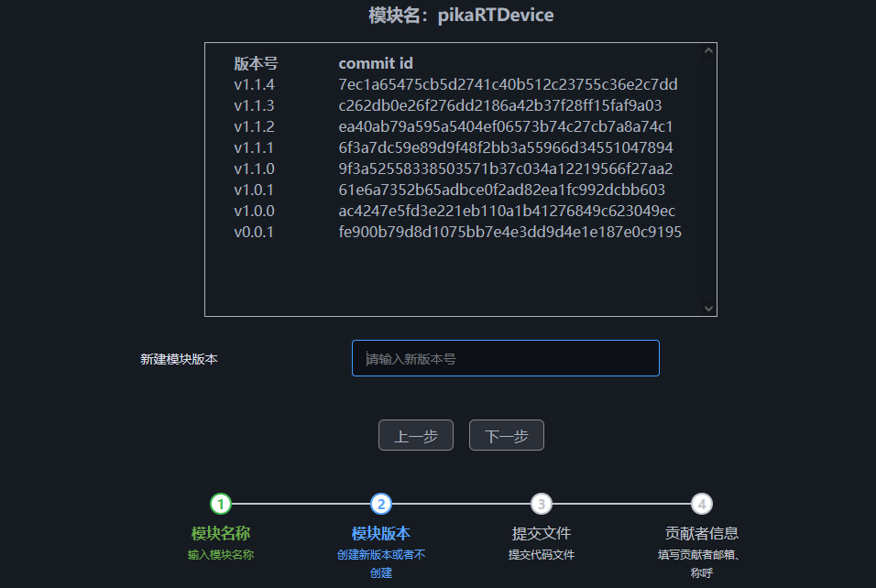Click the step 4 circle icon
This screenshot has height=588, width=876.
click(x=701, y=503)
